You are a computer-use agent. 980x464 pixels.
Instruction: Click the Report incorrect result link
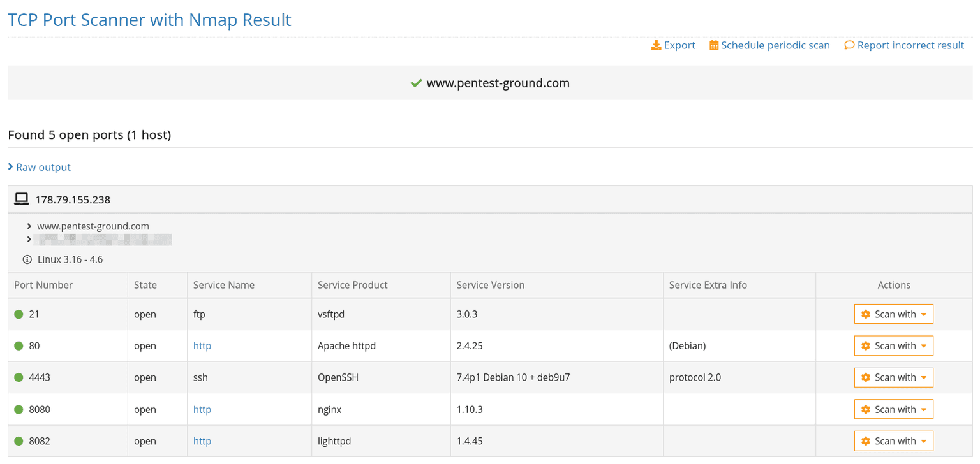pos(911,45)
